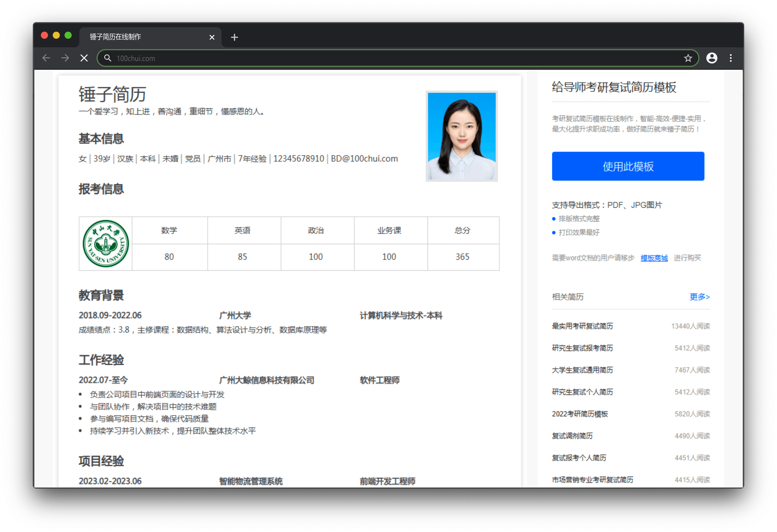
Task: Click the 英语 table header cell
Action: point(244,230)
